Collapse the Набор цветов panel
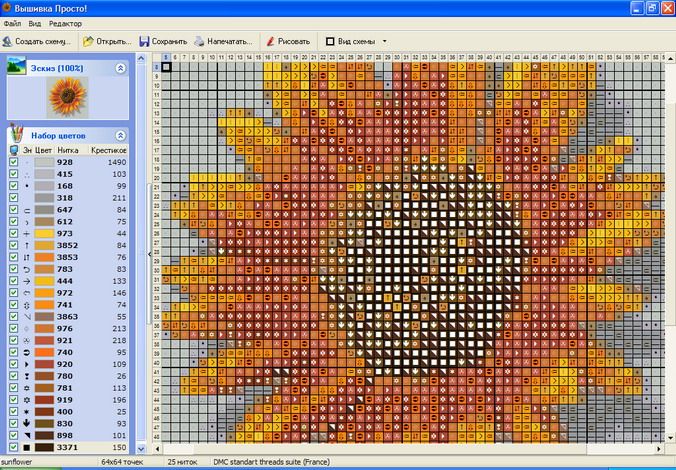 (x=121, y=135)
